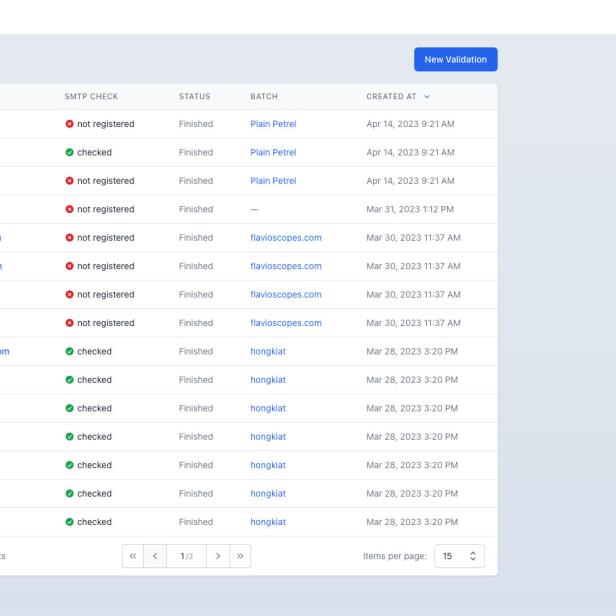Viewport: 616px width, 616px height.
Task: Click the Items per page up-down arrows
Action: click(x=473, y=556)
